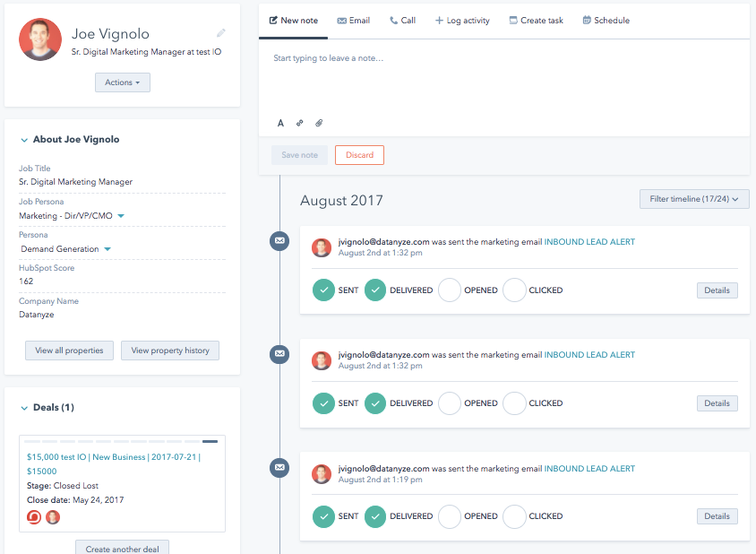The height and width of the screenshot is (554, 756).
Task: Open the INBOUND LEAD ALERT link in first email
Action: 589,242
